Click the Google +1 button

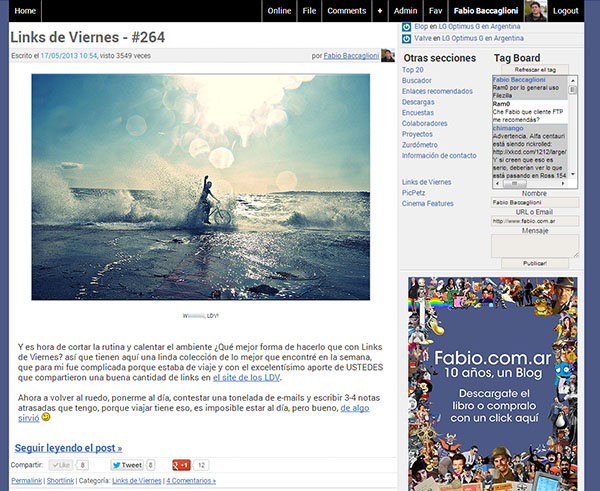pyautogui.click(x=181, y=465)
